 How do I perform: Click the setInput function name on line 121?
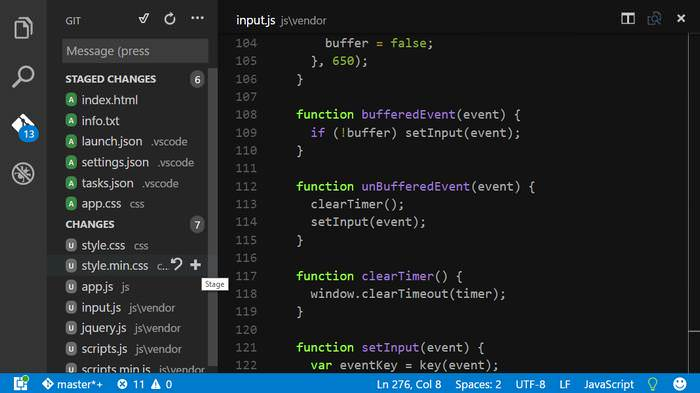(390, 347)
